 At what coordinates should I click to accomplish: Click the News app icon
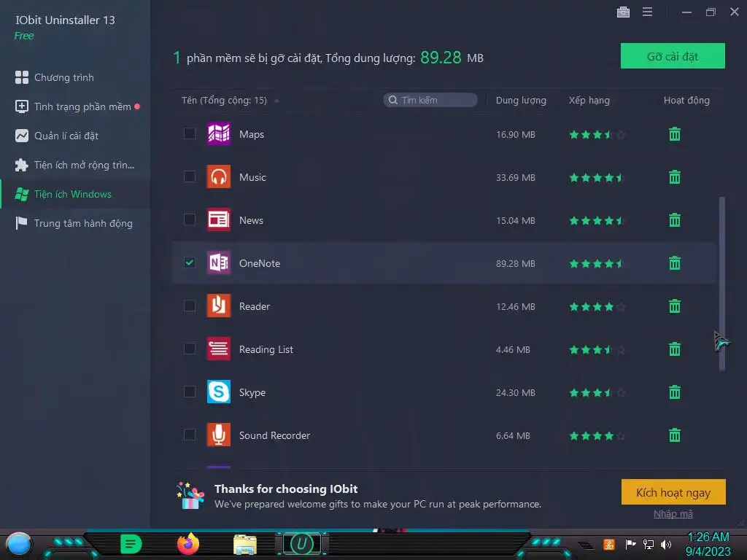219,219
